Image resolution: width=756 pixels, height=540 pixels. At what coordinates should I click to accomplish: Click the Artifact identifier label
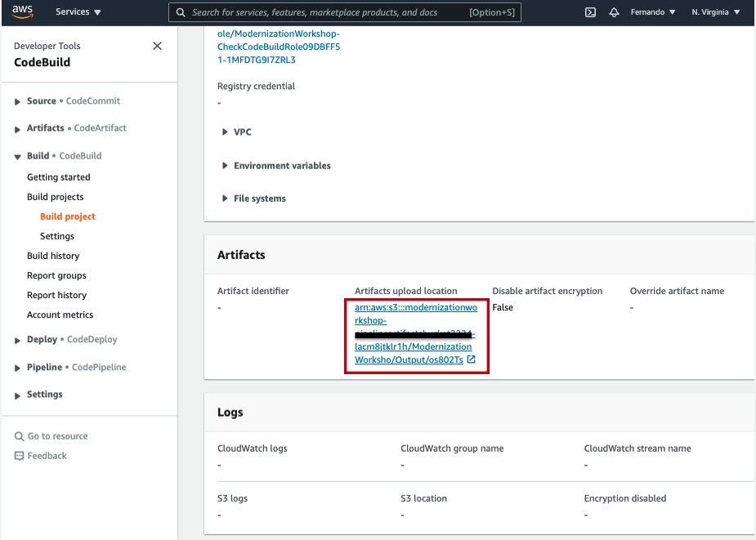point(253,291)
